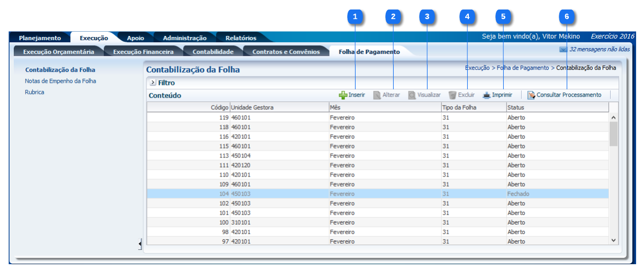Open Notas de Empenho da Folha
This screenshot has width=644, height=270.
click(60, 81)
